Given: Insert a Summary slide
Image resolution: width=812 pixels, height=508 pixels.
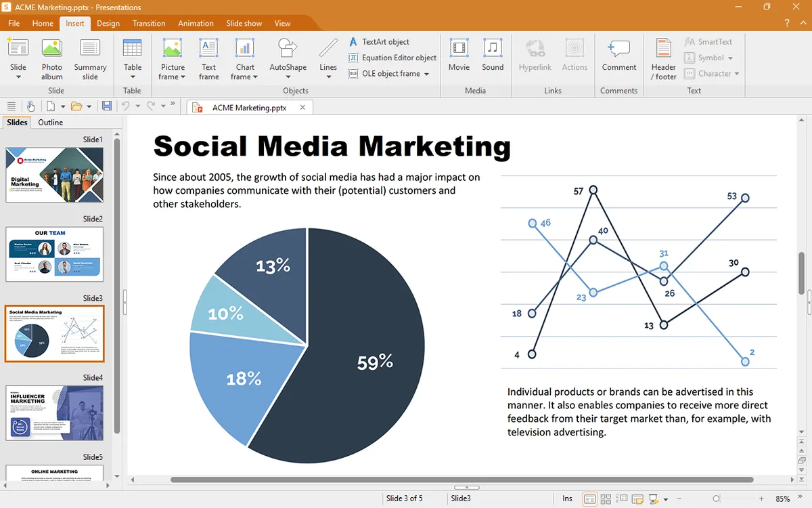Looking at the screenshot, I should [90, 60].
